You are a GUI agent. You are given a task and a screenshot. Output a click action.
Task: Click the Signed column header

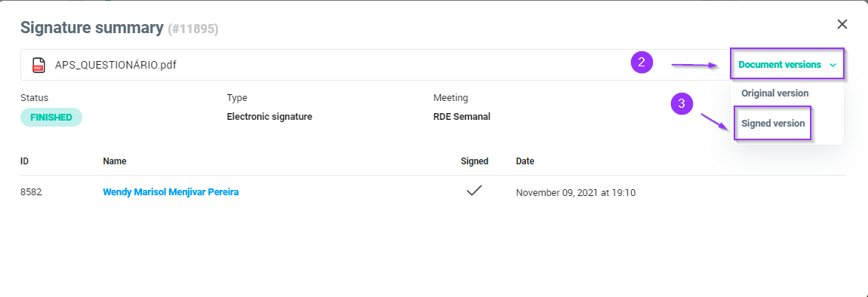[475, 161]
